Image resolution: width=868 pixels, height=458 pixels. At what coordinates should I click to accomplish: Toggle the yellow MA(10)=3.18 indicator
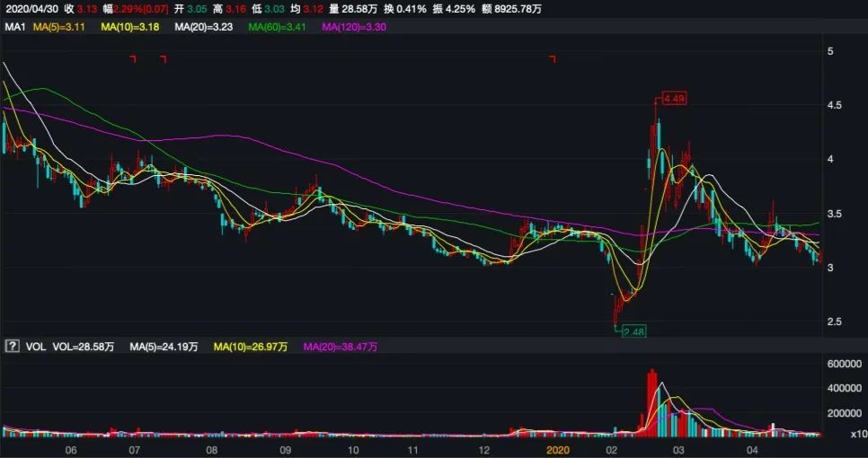129,28
